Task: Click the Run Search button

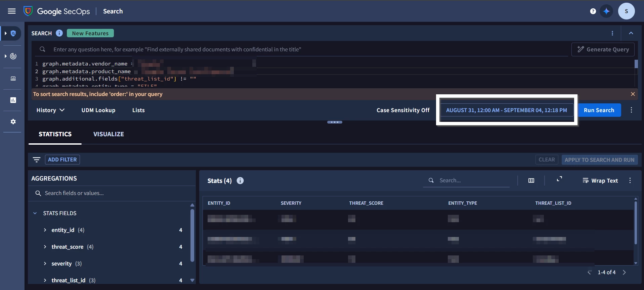Action: coord(599,110)
